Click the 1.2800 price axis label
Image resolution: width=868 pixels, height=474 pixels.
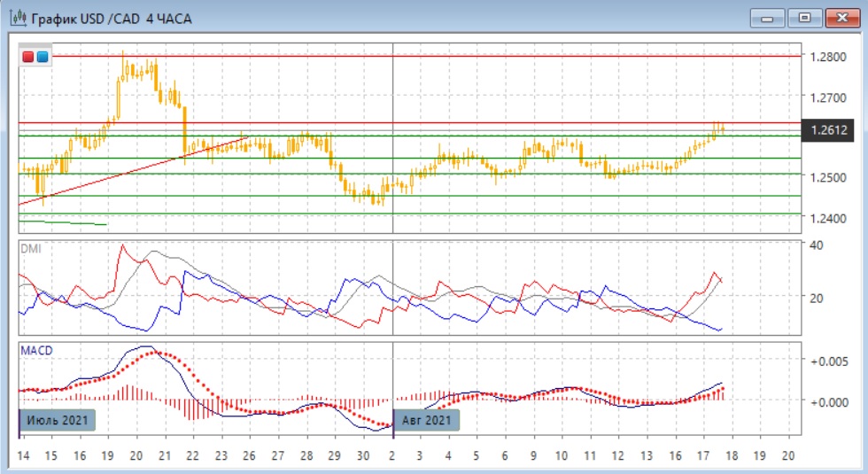[828, 57]
